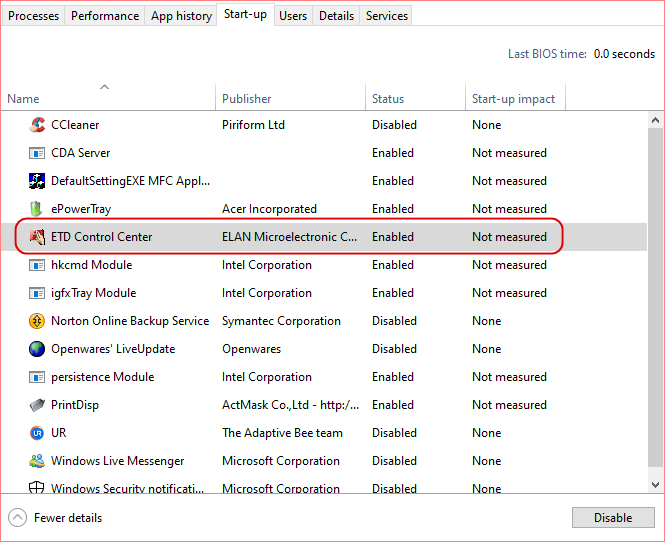Click the ePowerTray battery icon
This screenshot has width=665, height=542.
coord(37,209)
